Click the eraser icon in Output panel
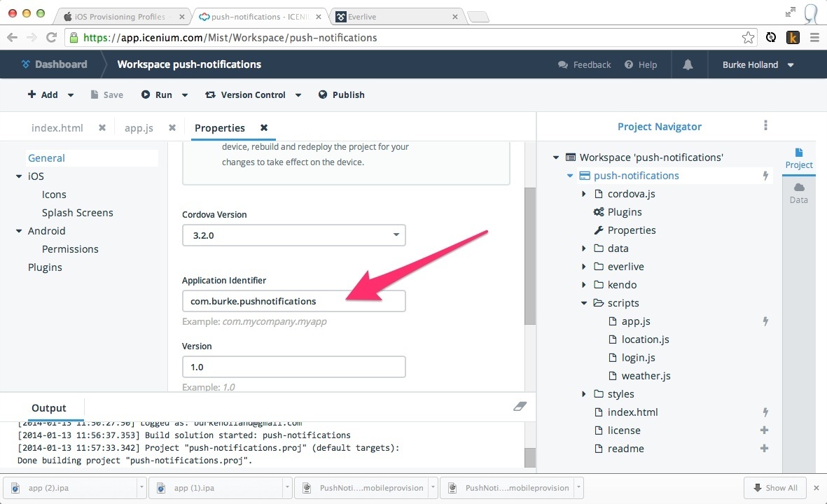This screenshot has height=504, width=827. click(519, 406)
